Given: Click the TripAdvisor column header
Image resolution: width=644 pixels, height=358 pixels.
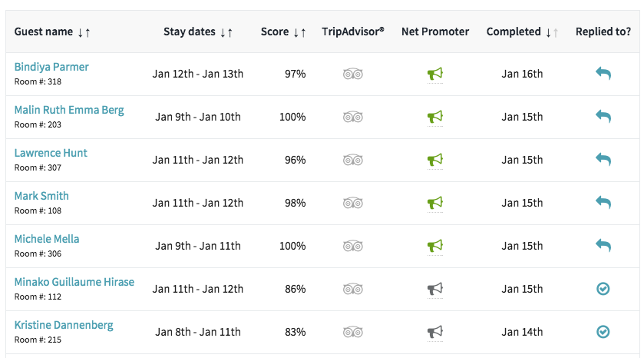Looking at the screenshot, I should pos(353,31).
